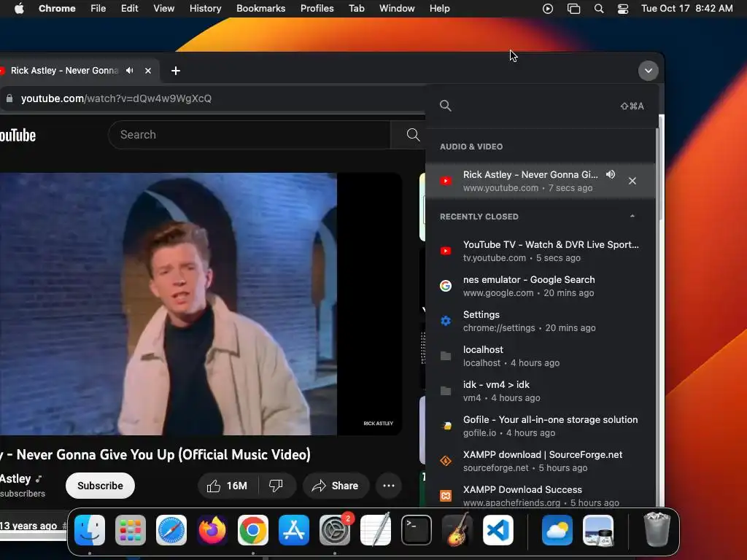Click the Rick Astley video player

click(201, 304)
